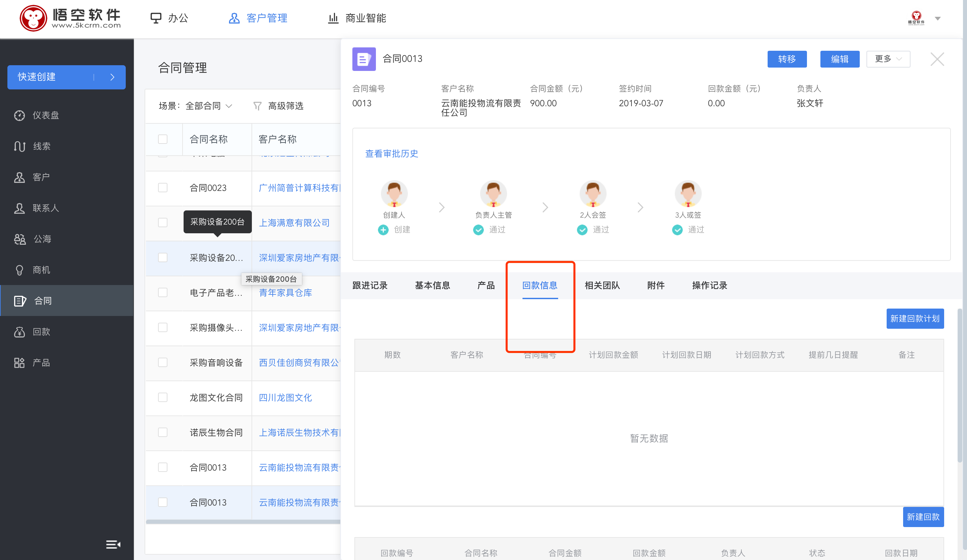
Task: Switch to the 相关团队 tab
Action: [602, 285]
